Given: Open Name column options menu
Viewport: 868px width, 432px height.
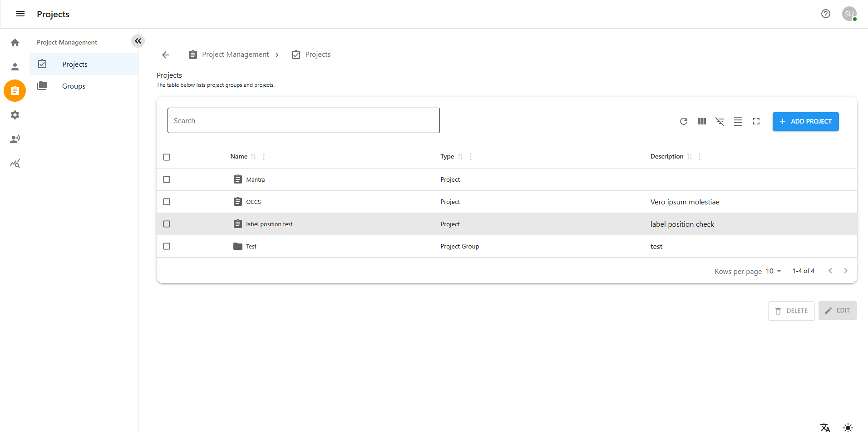Looking at the screenshot, I should 264,157.
